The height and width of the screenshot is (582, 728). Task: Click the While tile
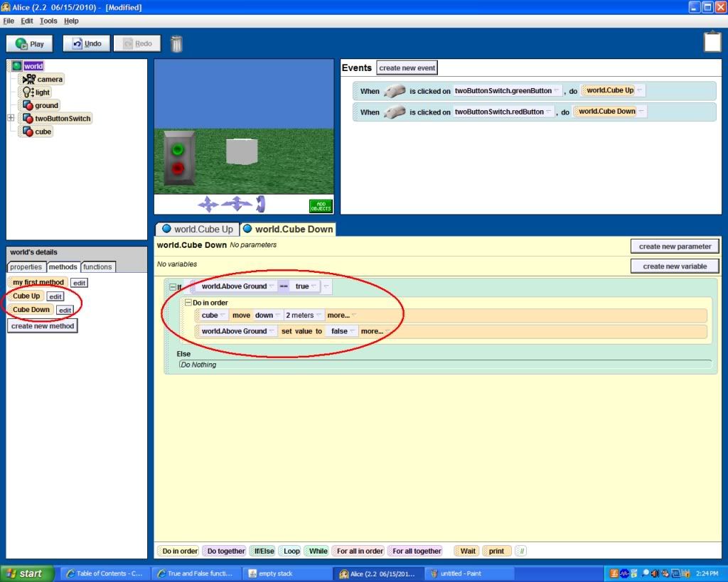point(318,551)
